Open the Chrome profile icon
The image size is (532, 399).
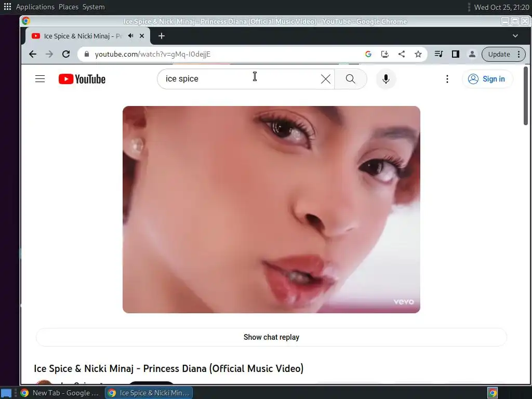[x=472, y=54]
